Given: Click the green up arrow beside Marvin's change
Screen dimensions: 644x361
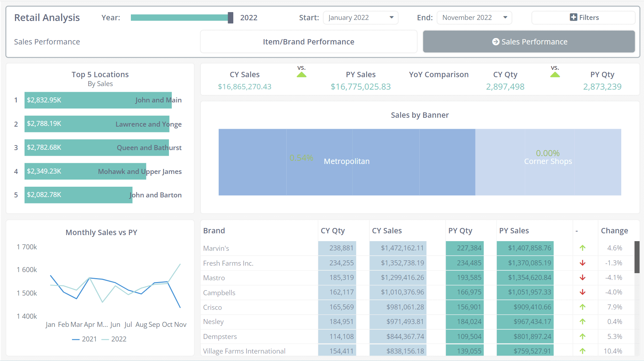Looking at the screenshot, I should click(x=582, y=248).
